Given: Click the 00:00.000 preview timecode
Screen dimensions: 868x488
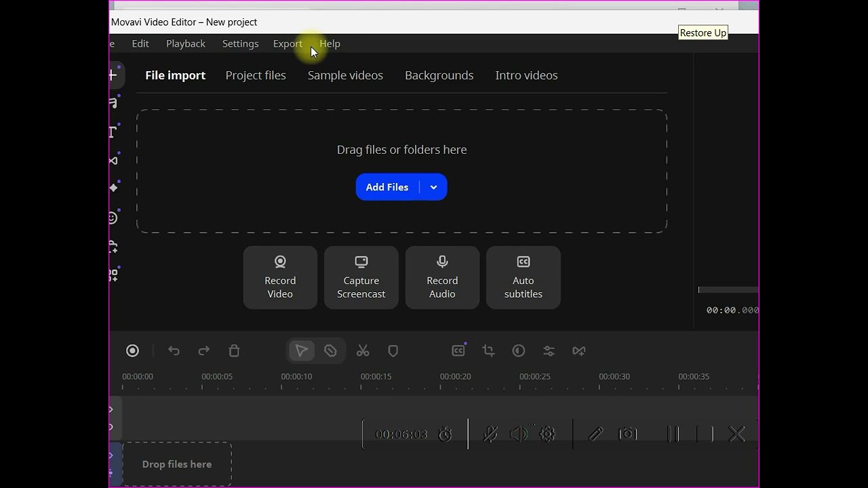Looking at the screenshot, I should (732, 310).
